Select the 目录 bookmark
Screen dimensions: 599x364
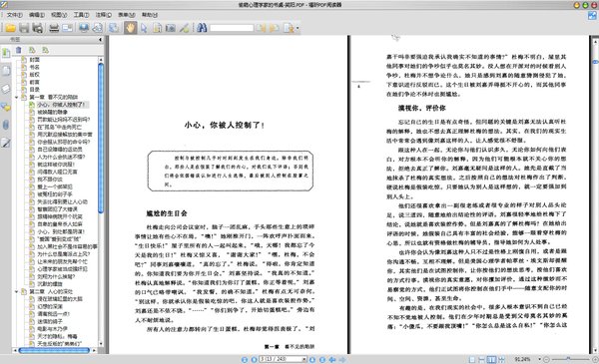[x=34, y=90]
